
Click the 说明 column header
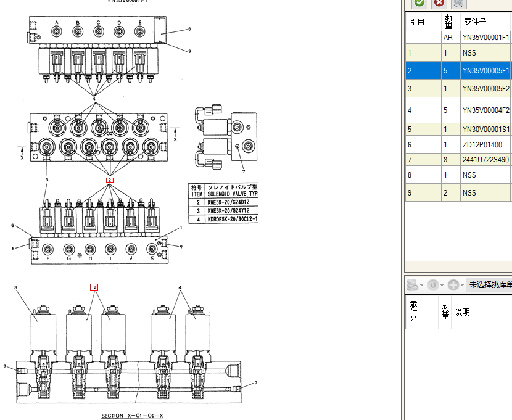click(463, 312)
